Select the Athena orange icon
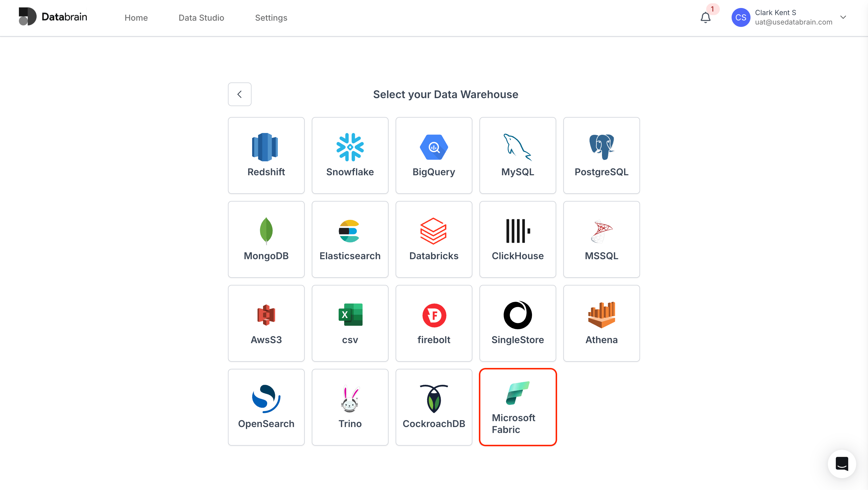The width and height of the screenshot is (868, 490). [x=601, y=315]
